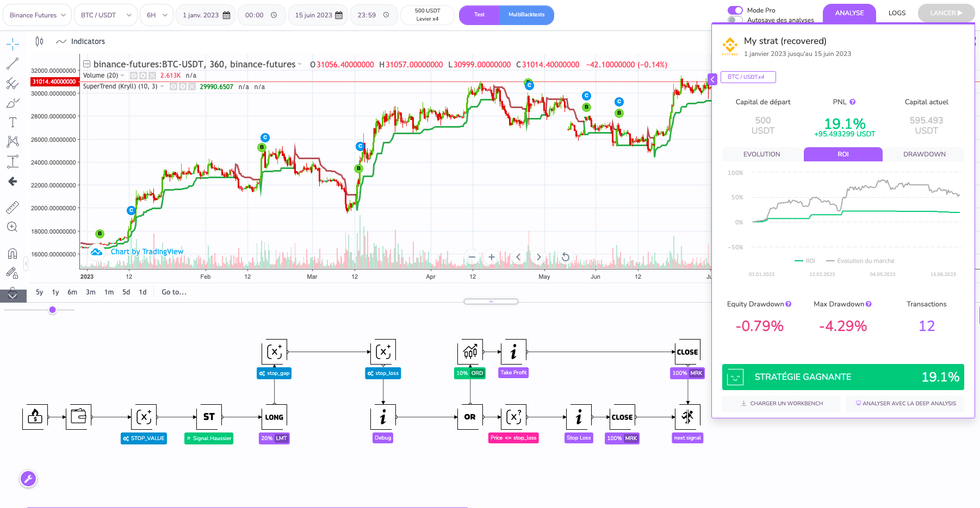
Task: Click the Test button
Action: coord(479,15)
